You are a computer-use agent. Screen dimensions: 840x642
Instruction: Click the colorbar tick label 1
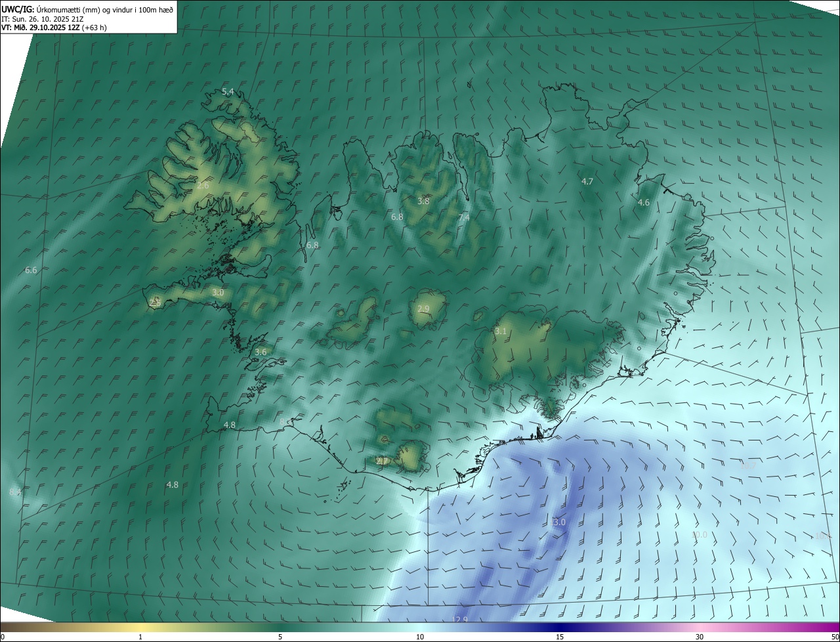(140, 637)
